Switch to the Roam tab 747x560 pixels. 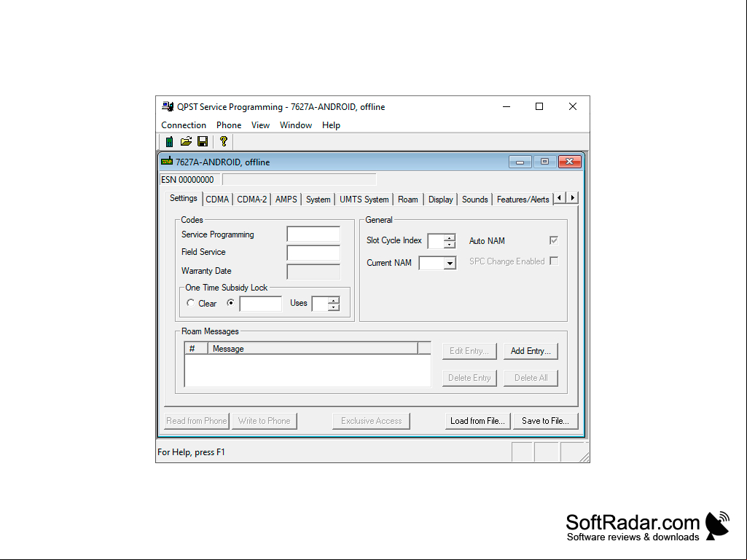click(408, 200)
